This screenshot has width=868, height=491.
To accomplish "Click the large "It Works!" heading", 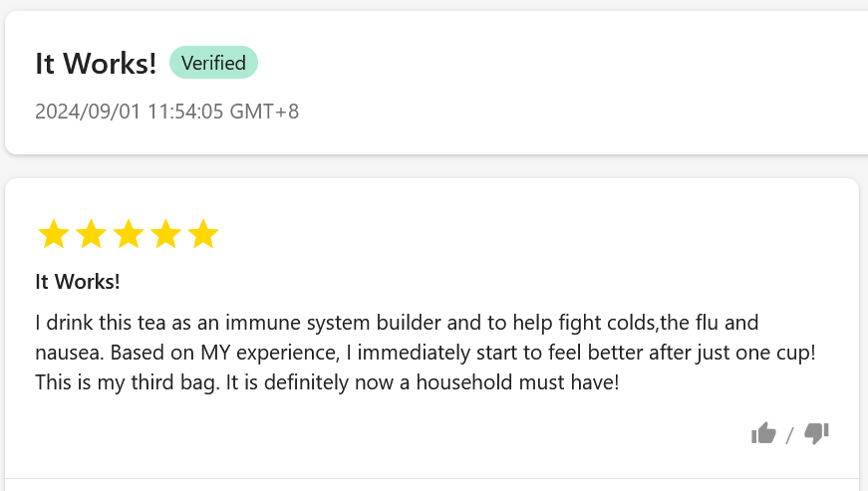I will pyautogui.click(x=96, y=64).
